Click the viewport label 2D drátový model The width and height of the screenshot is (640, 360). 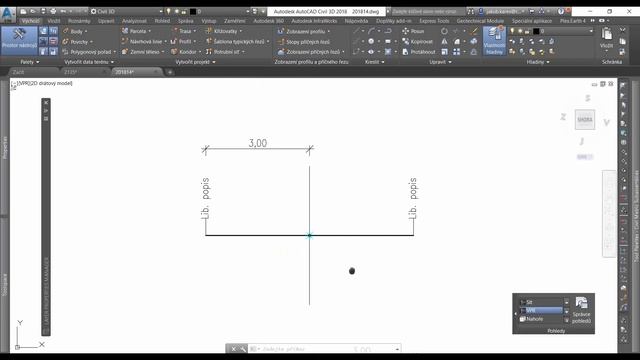(x=52, y=83)
